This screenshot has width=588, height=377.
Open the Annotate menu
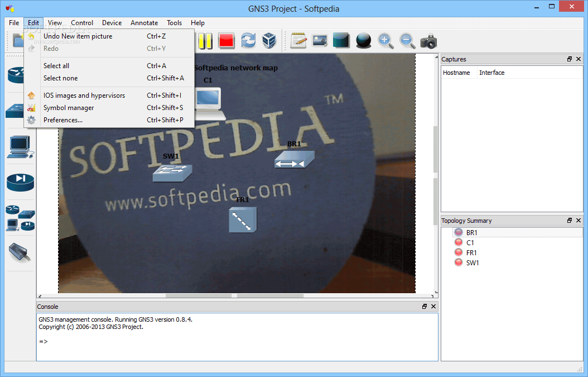coord(144,23)
